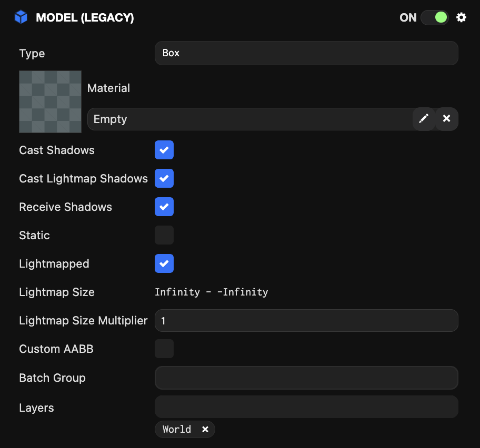The image size is (480, 448).
Task: Click the Cast Shadows label
Action: [57, 150]
